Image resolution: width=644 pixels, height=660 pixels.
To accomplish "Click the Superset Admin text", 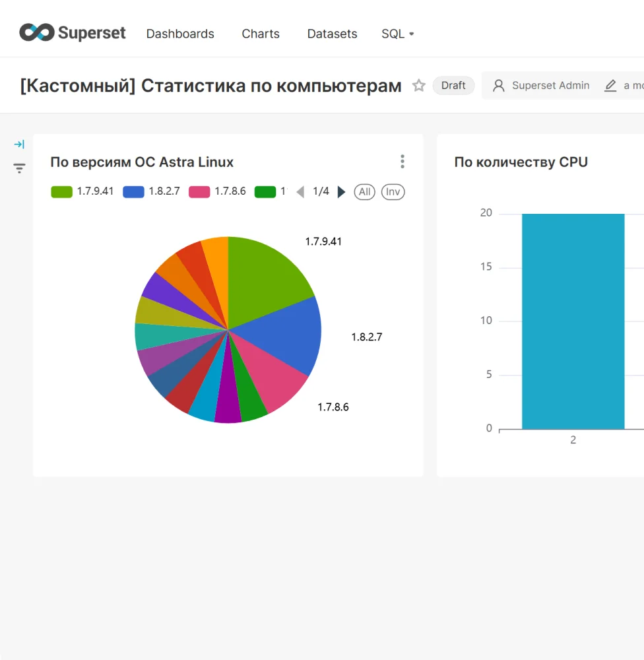I will (550, 85).
